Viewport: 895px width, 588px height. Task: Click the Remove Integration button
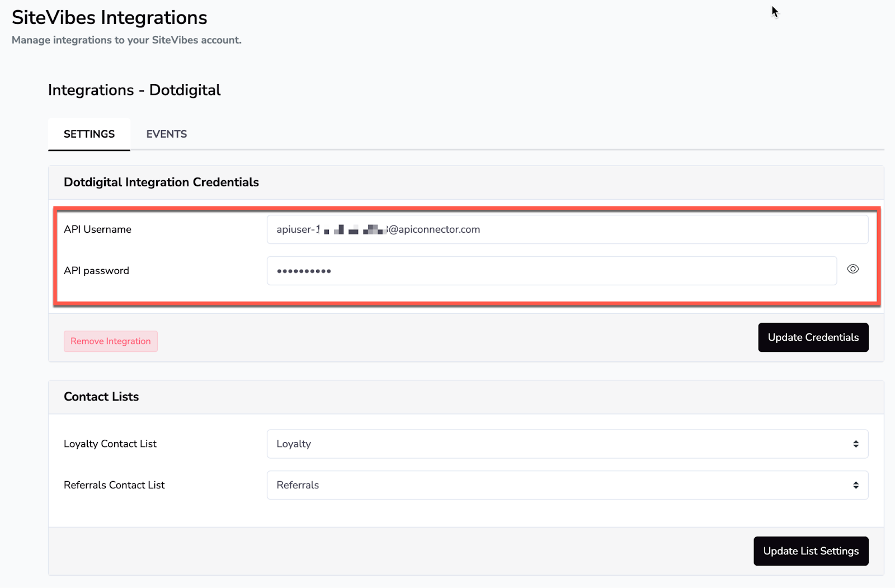pyautogui.click(x=111, y=341)
